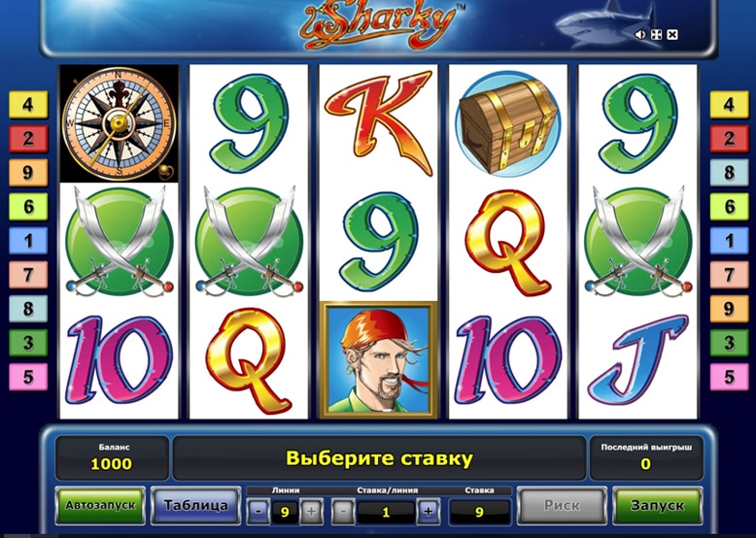Click the pirate portrait symbol
This screenshot has height=538, width=756.
(x=378, y=359)
